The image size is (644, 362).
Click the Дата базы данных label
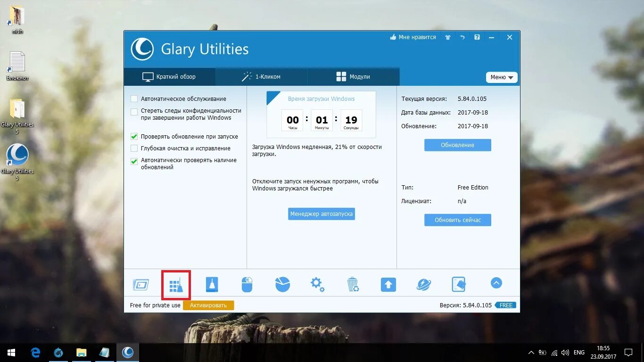click(x=426, y=113)
